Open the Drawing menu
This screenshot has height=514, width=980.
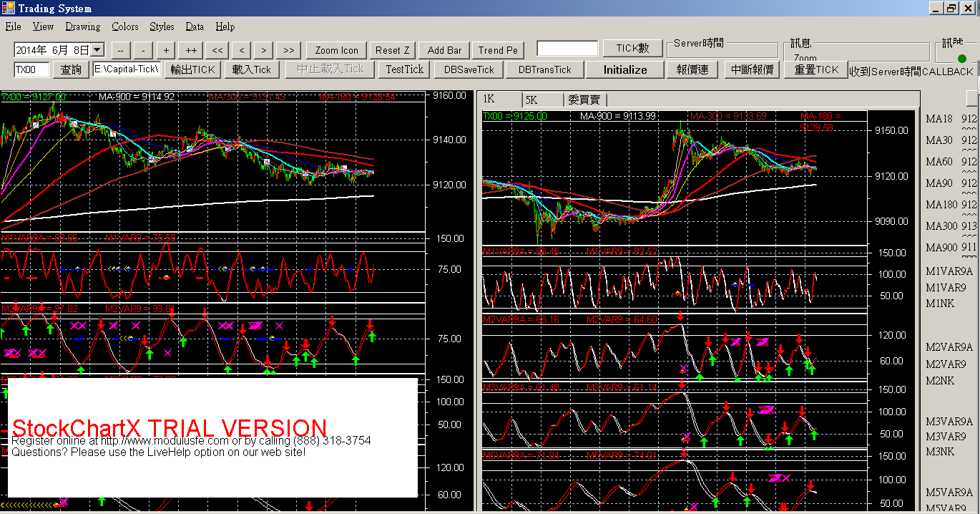(x=83, y=26)
